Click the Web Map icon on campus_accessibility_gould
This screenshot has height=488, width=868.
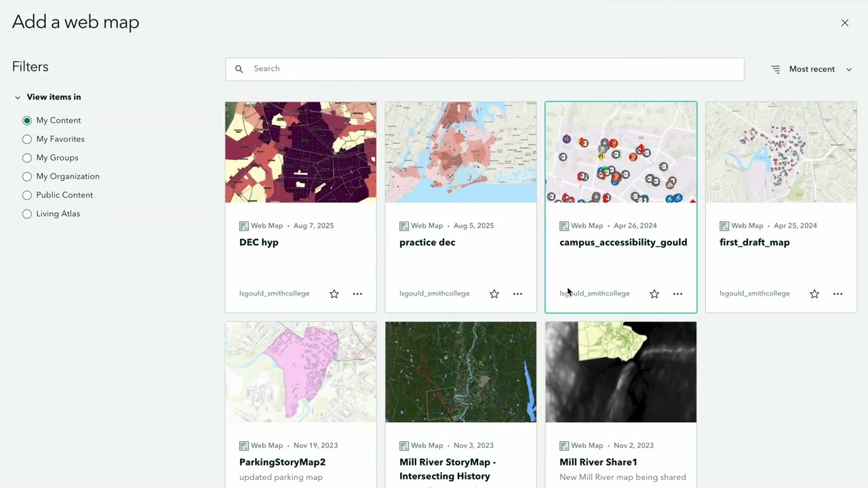(564, 226)
